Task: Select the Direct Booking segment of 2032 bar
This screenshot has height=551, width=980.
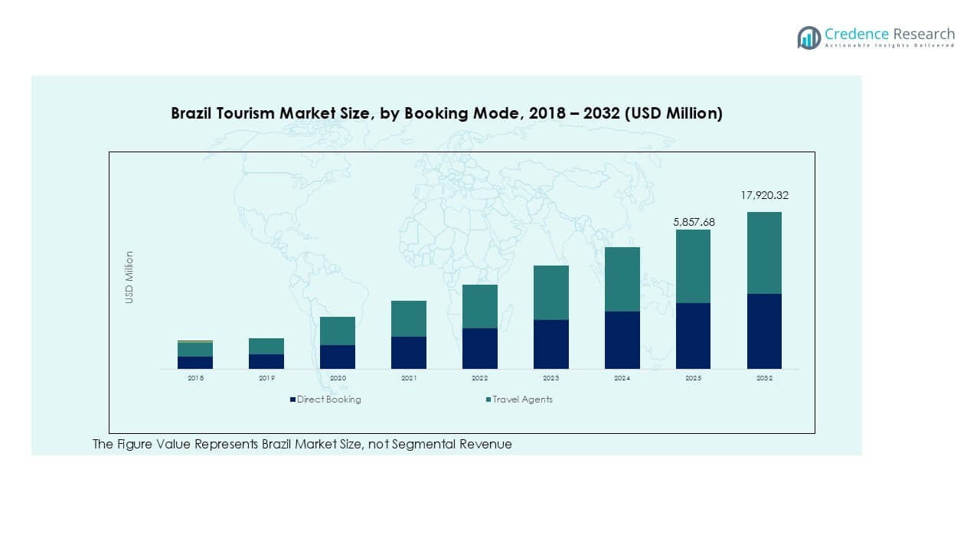Action: (764, 331)
